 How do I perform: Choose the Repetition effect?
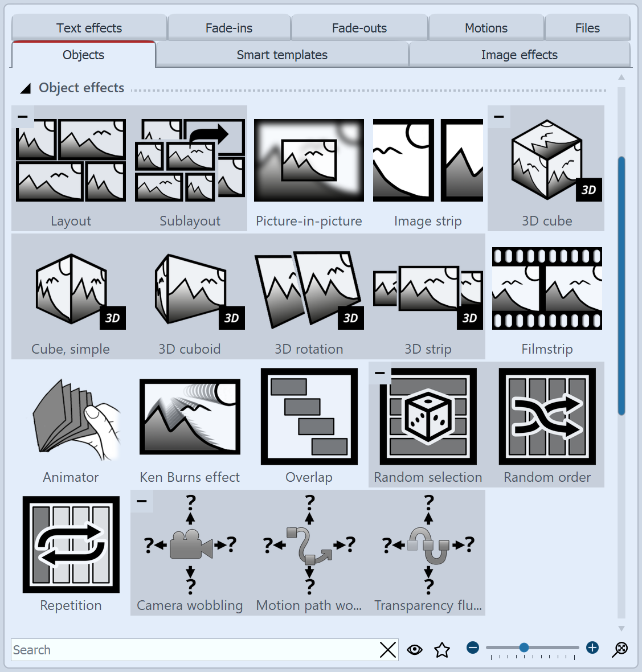(71, 544)
